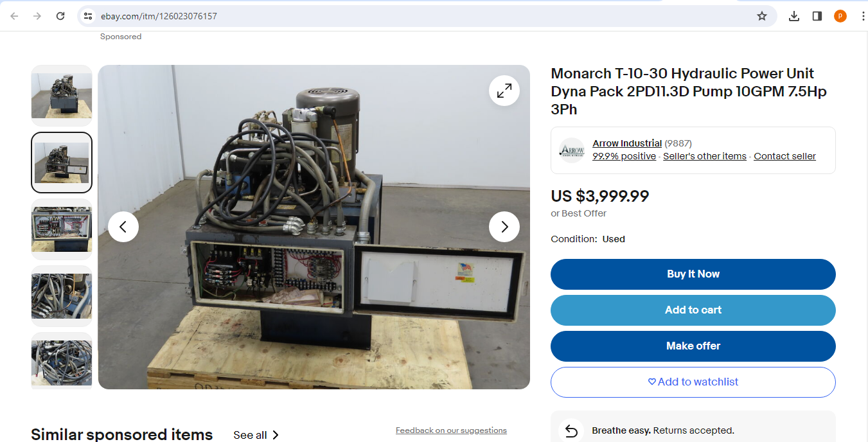Image resolution: width=868 pixels, height=442 pixels.
Task: Click Contact seller link
Action: pos(784,156)
